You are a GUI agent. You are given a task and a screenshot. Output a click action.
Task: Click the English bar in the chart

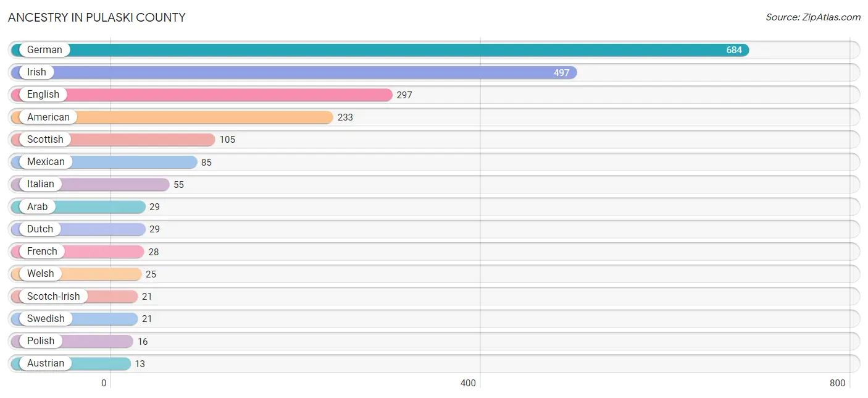201,95
